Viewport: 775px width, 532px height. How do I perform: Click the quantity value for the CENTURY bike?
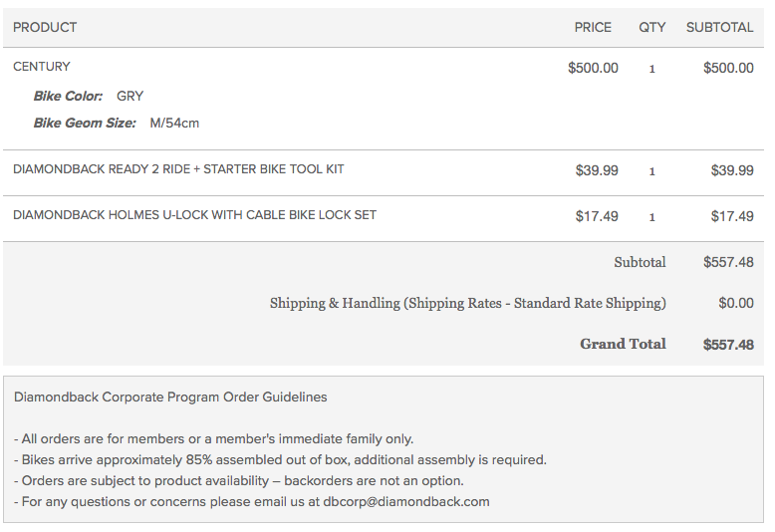[652, 69]
